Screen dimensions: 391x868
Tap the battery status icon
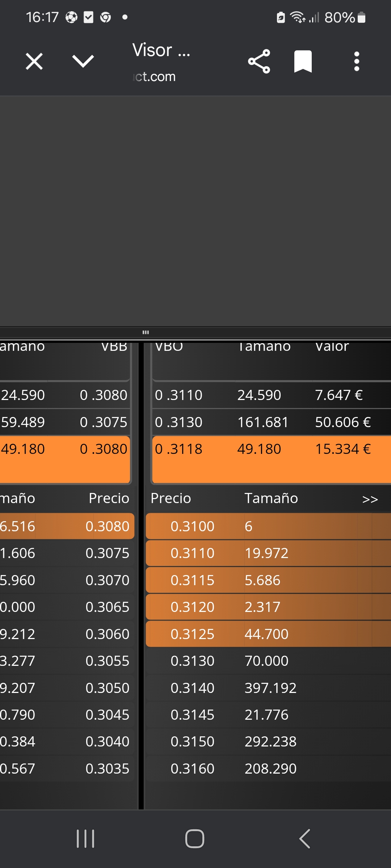click(x=361, y=17)
